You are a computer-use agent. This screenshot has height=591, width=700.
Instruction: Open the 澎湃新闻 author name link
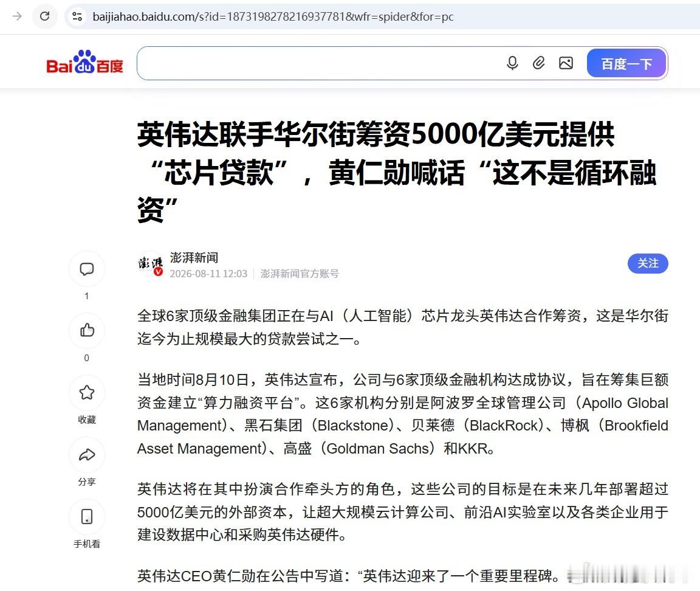[x=194, y=258]
